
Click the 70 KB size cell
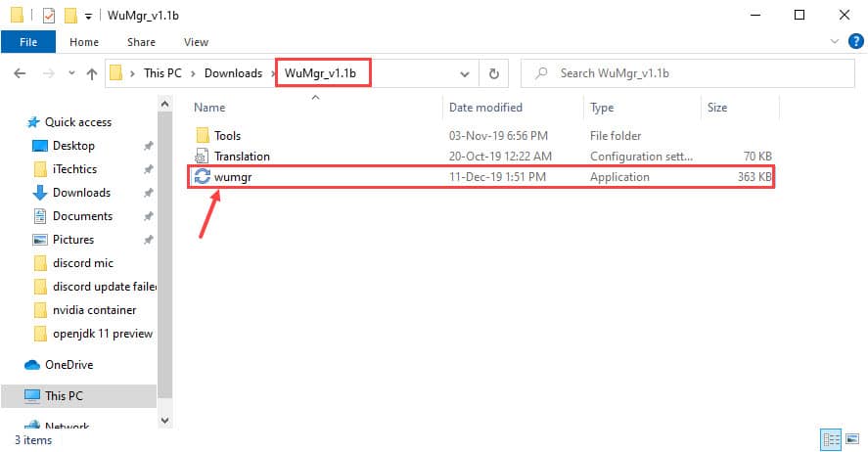point(757,156)
